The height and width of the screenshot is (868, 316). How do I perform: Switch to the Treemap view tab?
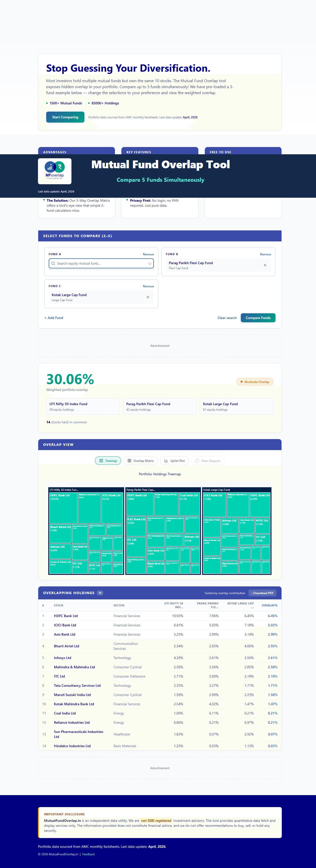coord(108,461)
